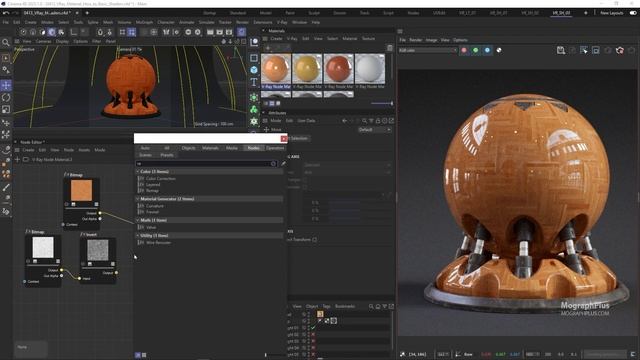The height and width of the screenshot is (360, 640).
Task: Select the Move tool in the left toolbar
Action: click(6, 85)
